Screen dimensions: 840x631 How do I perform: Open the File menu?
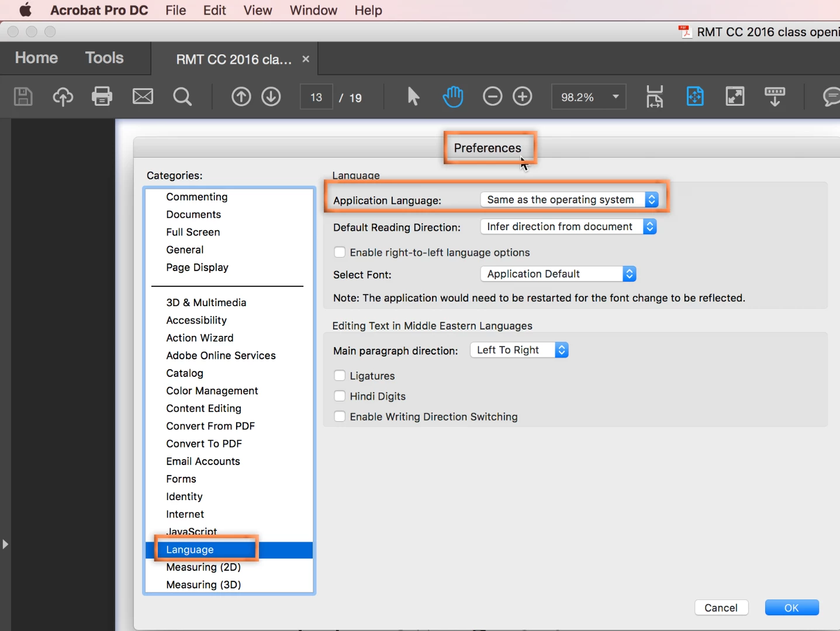pos(175,10)
